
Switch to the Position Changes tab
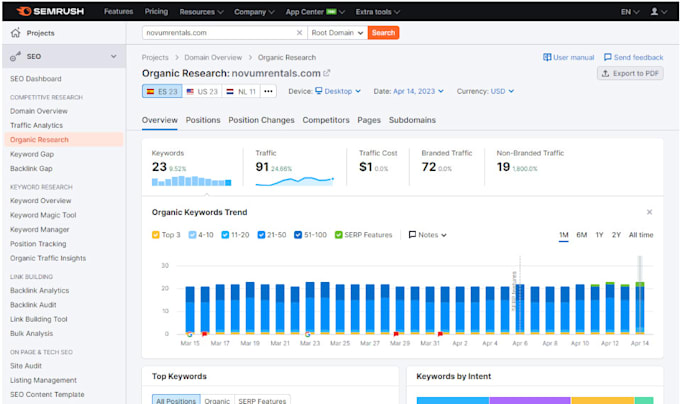coord(261,120)
